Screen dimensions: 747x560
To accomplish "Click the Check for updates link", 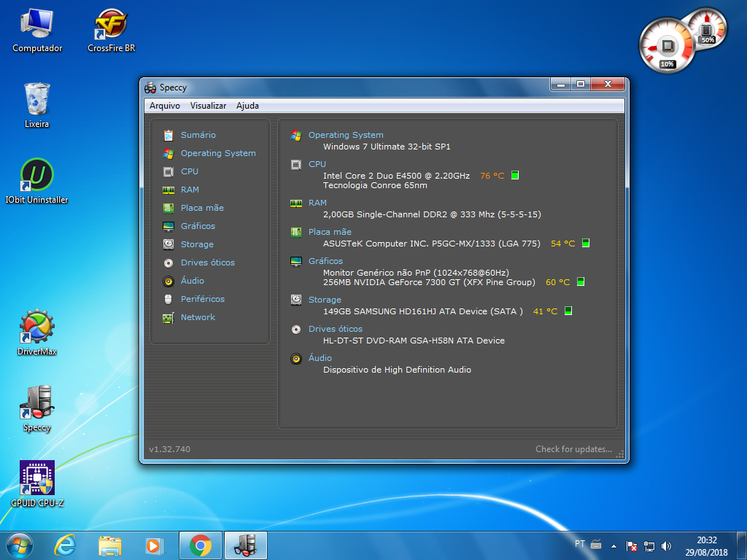I will coord(573,449).
